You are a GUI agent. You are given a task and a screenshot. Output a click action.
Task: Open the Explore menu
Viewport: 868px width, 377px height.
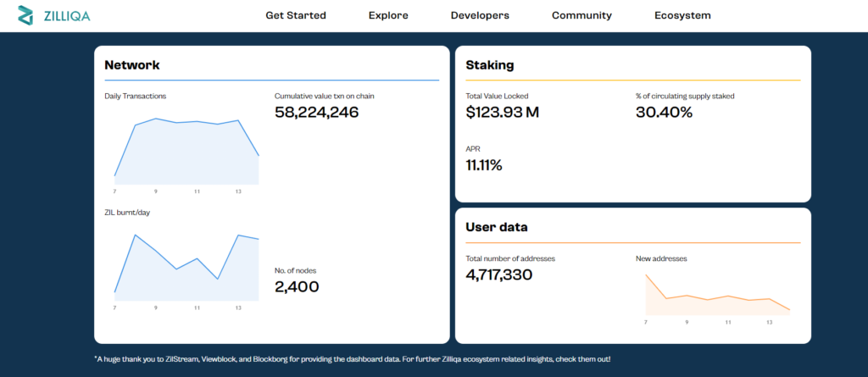388,15
